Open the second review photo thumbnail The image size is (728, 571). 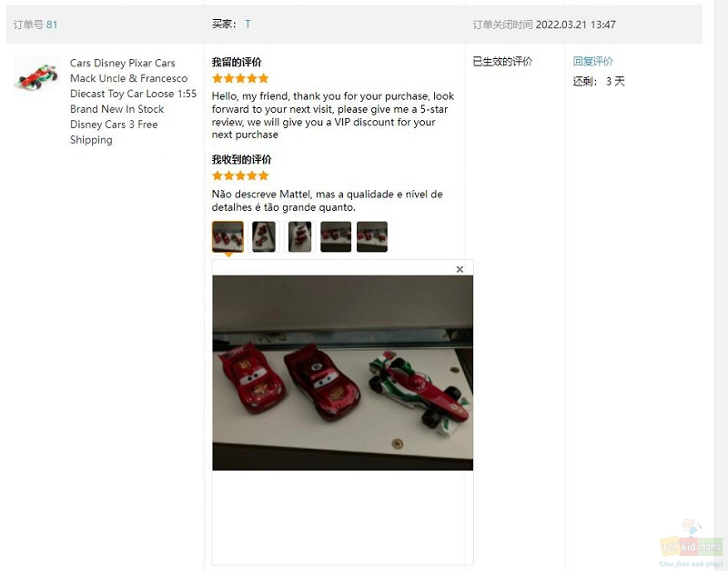coord(264,236)
